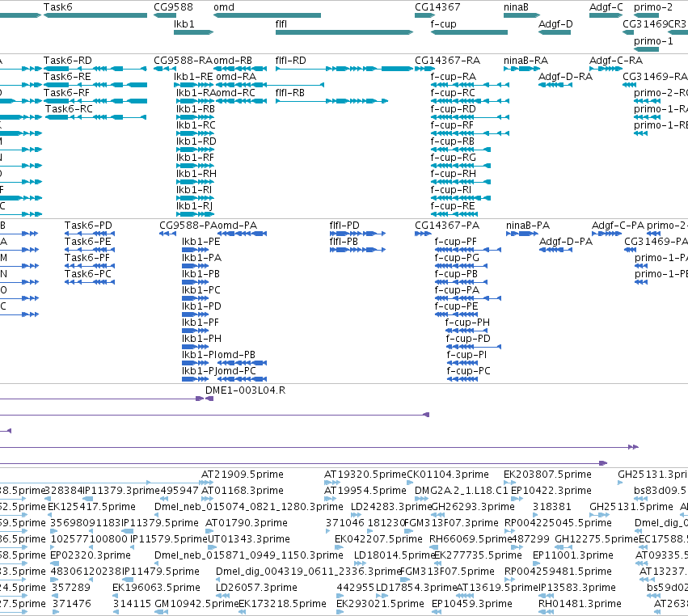Open the CG9588-RA transcript label

tap(183, 61)
